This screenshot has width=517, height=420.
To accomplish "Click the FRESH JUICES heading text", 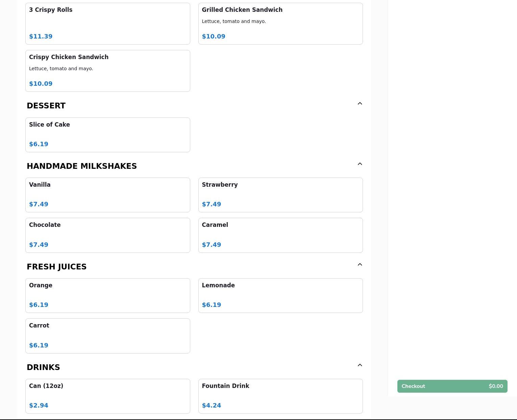I will coord(57,267).
